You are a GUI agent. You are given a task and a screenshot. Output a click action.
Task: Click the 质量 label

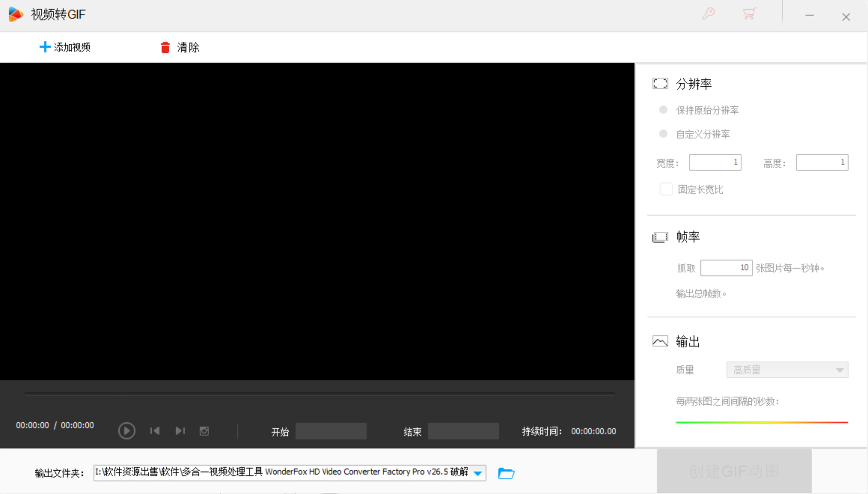[x=685, y=370]
